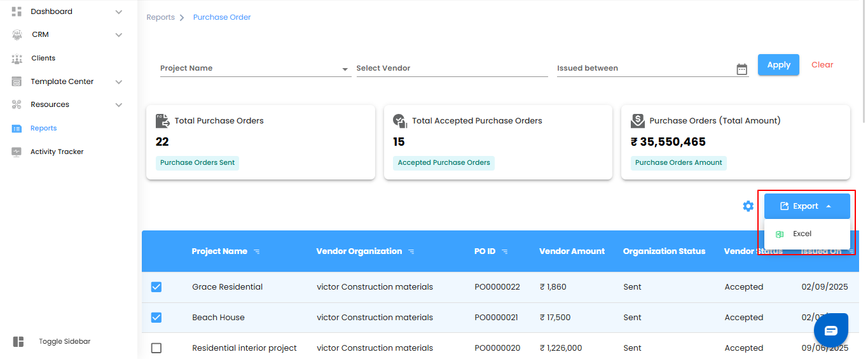The height and width of the screenshot is (359, 868).
Task: Collapse the Export dropdown button
Action: (806, 206)
